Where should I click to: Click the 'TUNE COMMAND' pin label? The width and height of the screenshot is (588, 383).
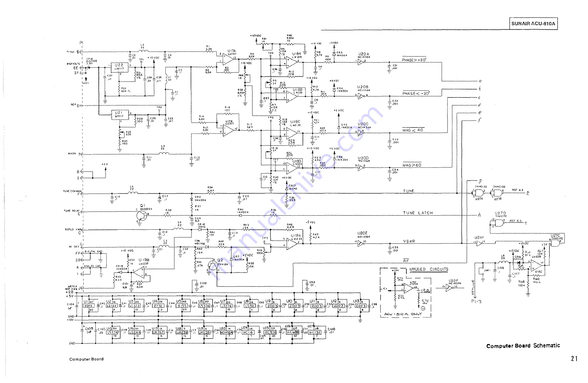tap(72, 191)
